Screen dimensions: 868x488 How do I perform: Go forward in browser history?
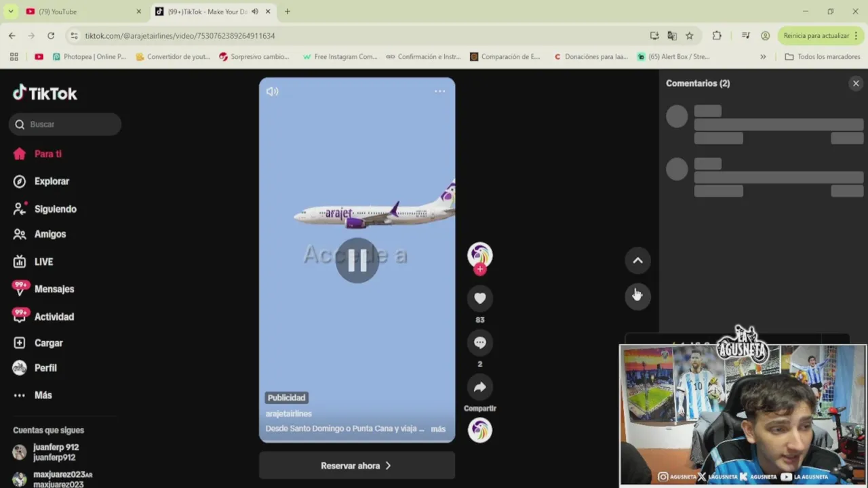31,35
